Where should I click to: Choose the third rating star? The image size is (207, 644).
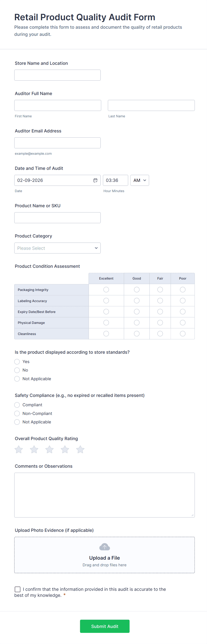49,449
